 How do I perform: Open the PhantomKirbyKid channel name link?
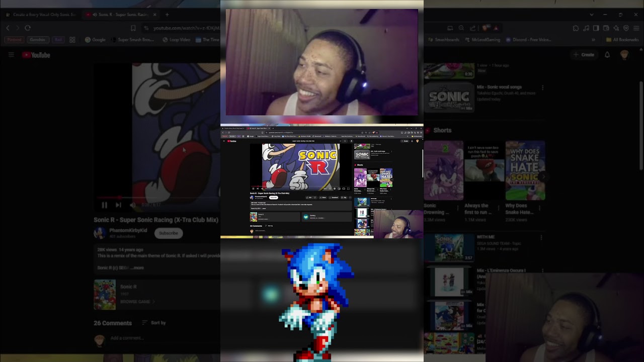coord(128,230)
